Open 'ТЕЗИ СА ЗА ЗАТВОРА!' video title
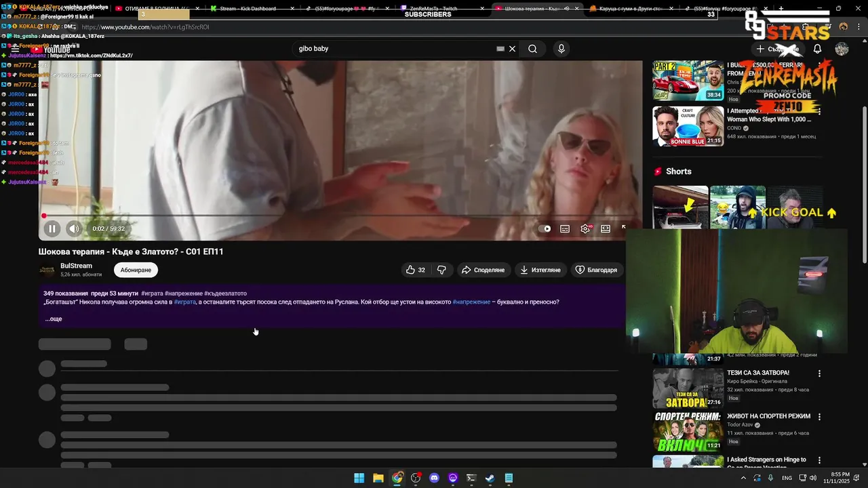The width and height of the screenshot is (868, 488). click(x=757, y=373)
